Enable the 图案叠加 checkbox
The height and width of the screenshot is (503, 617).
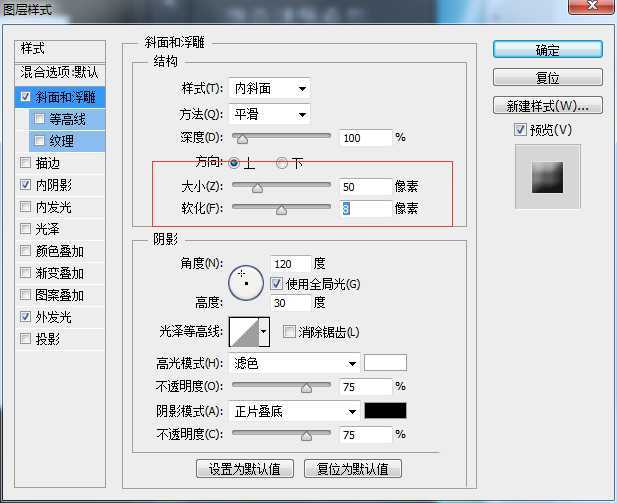click(25, 294)
